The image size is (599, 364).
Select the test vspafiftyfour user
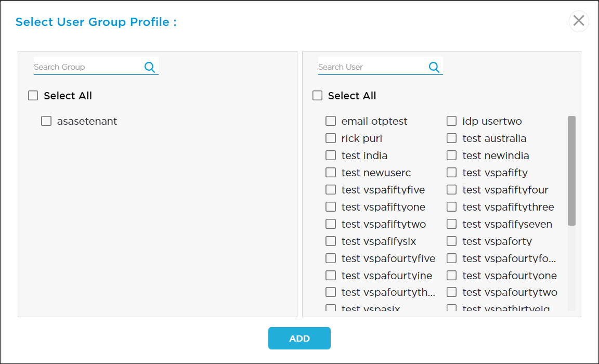451,189
